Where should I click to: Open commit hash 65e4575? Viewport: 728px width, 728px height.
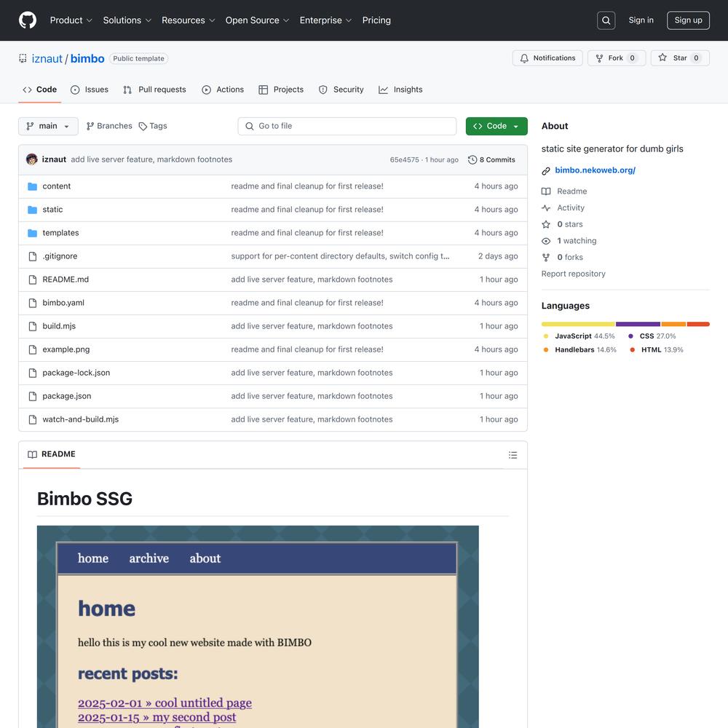point(404,159)
